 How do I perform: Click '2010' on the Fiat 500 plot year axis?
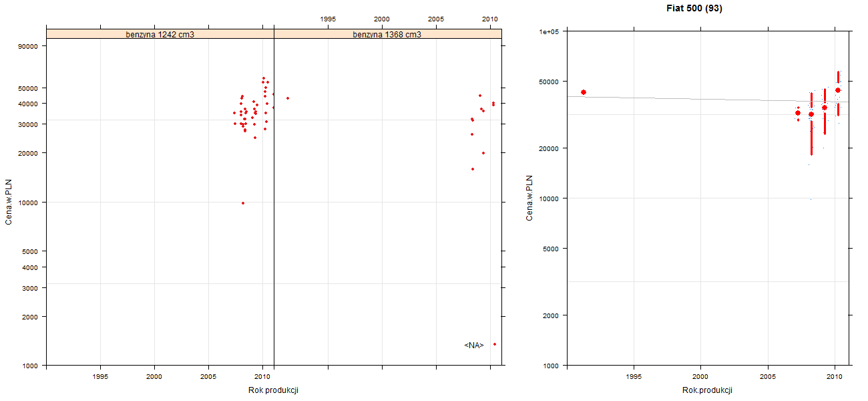tap(835, 378)
